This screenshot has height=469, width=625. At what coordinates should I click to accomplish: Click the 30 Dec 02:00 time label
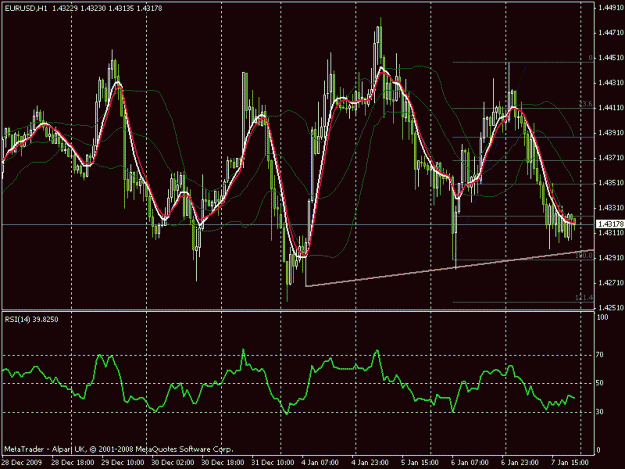click(173, 463)
